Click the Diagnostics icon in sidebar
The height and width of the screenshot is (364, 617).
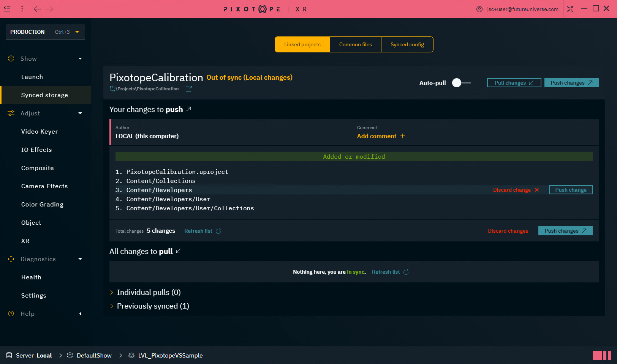point(11,259)
